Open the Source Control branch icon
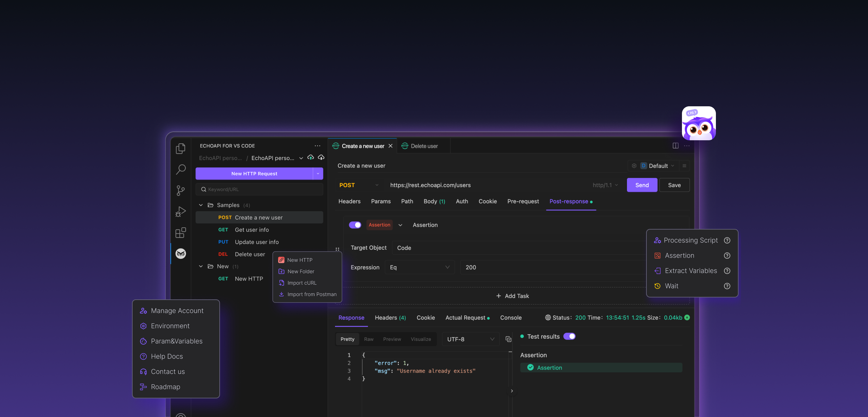 tap(181, 191)
